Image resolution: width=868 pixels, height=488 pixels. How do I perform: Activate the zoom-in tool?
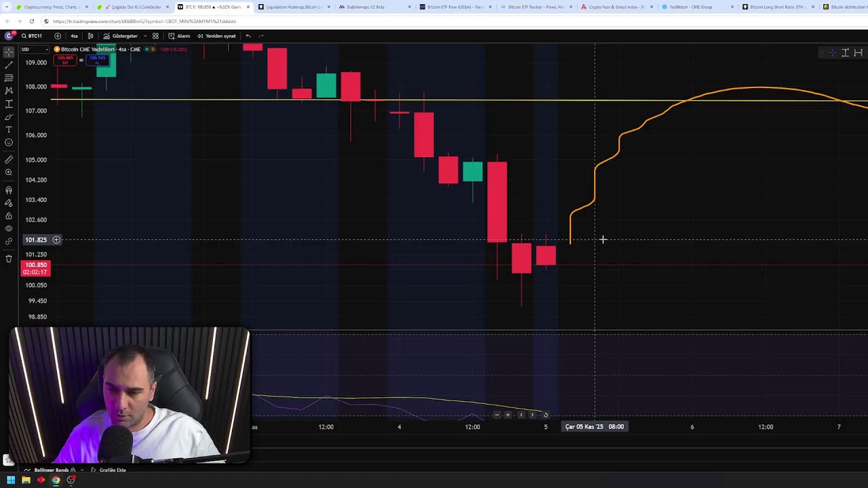[x=9, y=173]
